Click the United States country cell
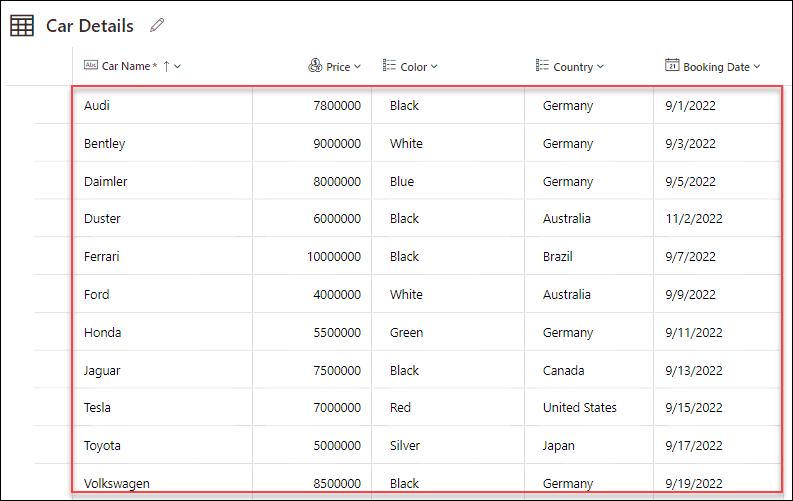 pos(589,407)
